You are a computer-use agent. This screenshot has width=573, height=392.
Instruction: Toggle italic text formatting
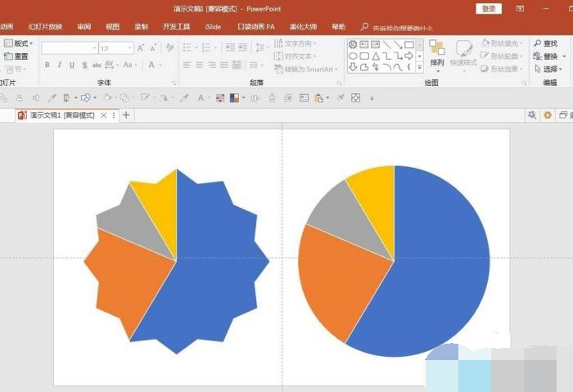pos(60,65)
